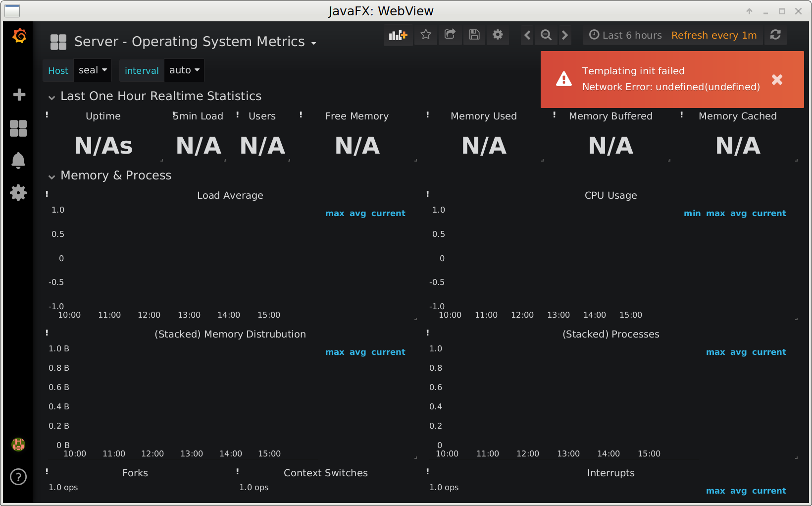The image size is (812, 506).
Task: Select the 'max' legend item in Load Average
Action: [x=335, y=213]
